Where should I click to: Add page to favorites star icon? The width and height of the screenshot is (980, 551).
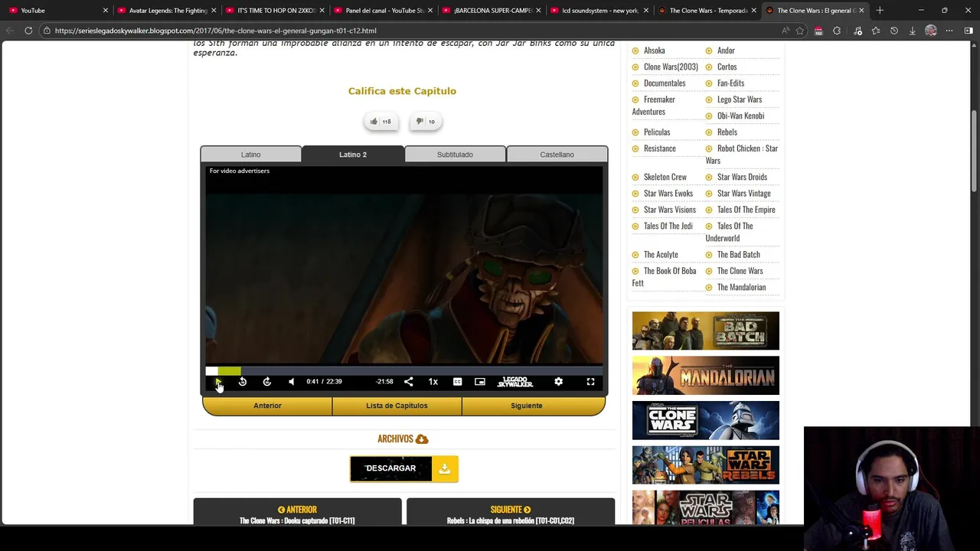tap(800, 31)
